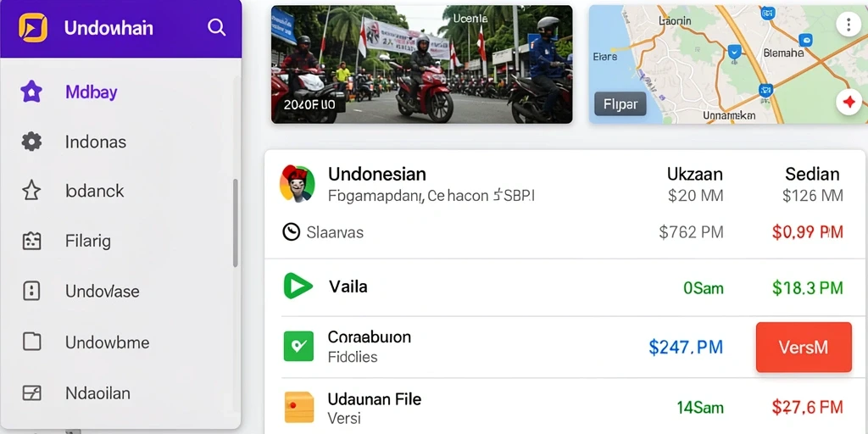Click the green $18.3 PM value
The height and width of the screenshot is (434, 868).
[808, 288]
